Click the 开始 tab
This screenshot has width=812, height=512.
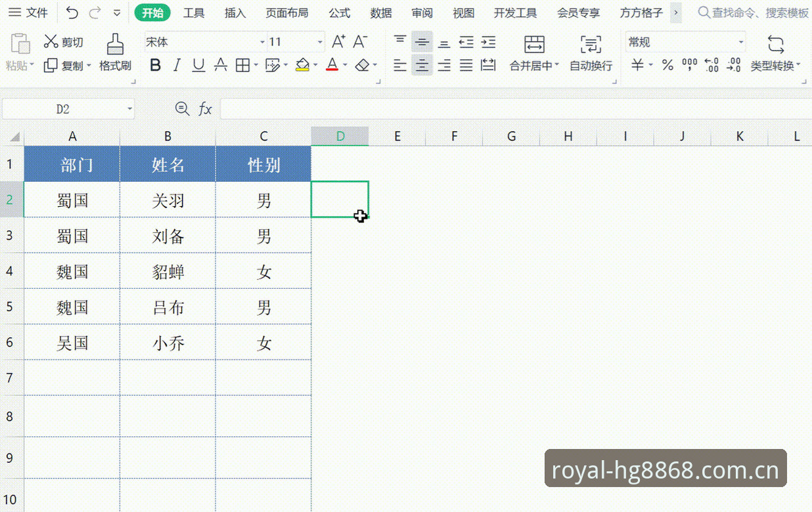coord(152,12)
